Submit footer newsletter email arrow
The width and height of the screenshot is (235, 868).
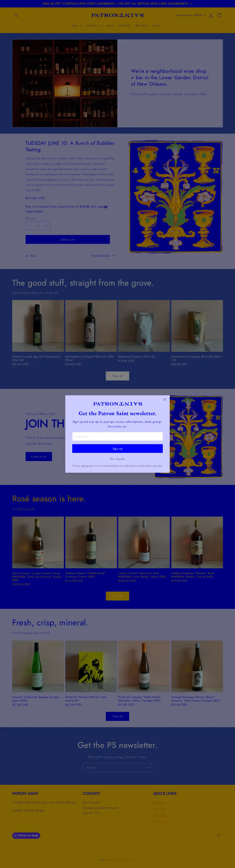point(147,768)
